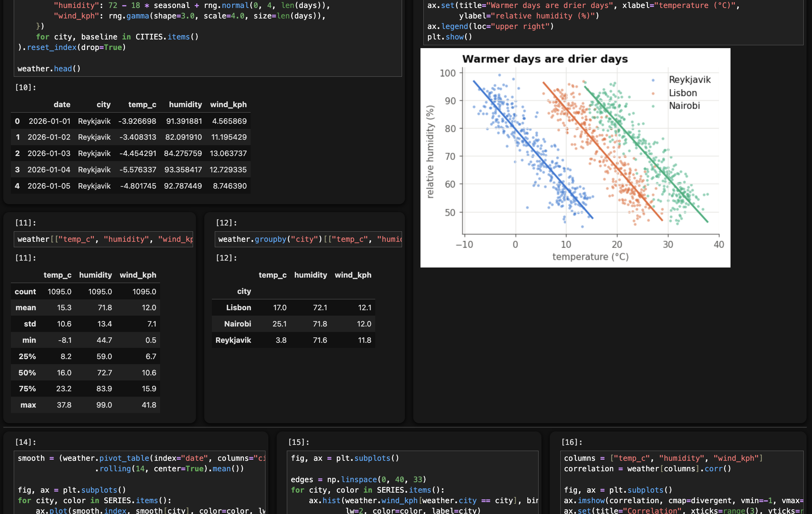Click the max row in describe table

tap(85, 405)
